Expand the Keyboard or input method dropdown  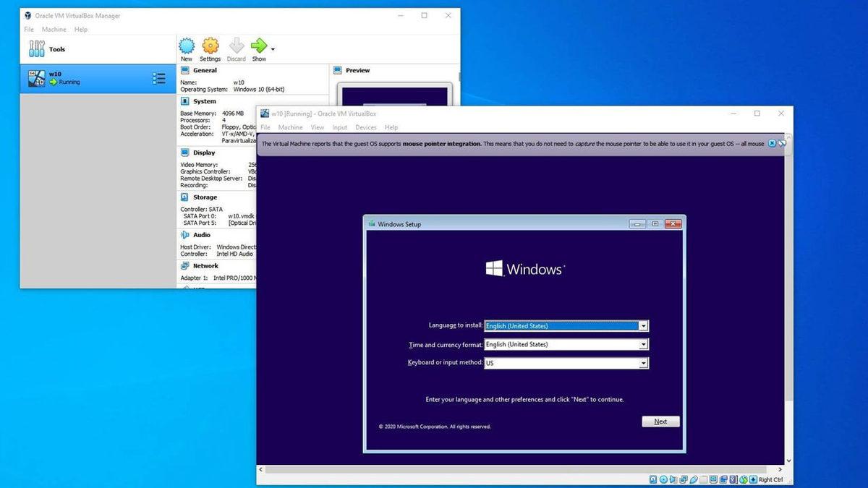point(643,362)
